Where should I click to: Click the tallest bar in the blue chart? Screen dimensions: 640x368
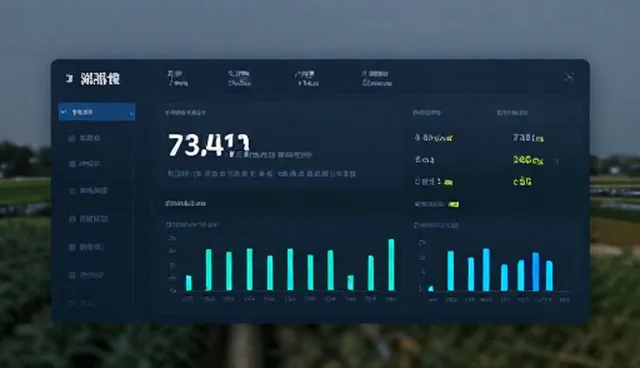tap(486, 270)
